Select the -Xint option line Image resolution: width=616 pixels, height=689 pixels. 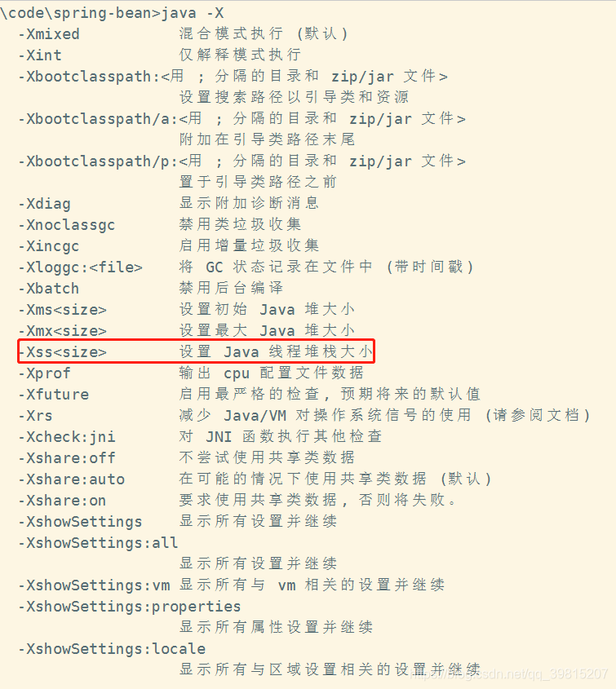point(40,55)
